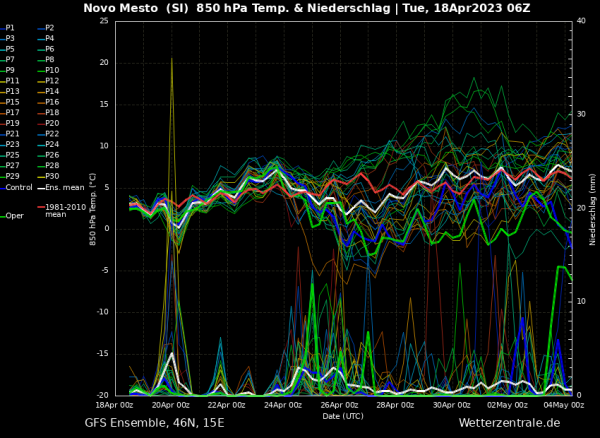
Task: Click the P14 legend entry
Action: coord(48,91)
